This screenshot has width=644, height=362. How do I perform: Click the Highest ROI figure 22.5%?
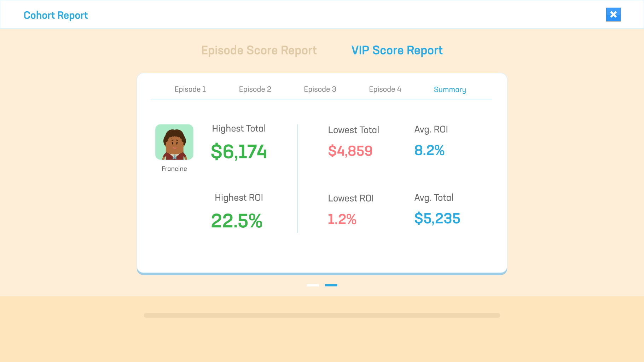click(x=237, y=221)
